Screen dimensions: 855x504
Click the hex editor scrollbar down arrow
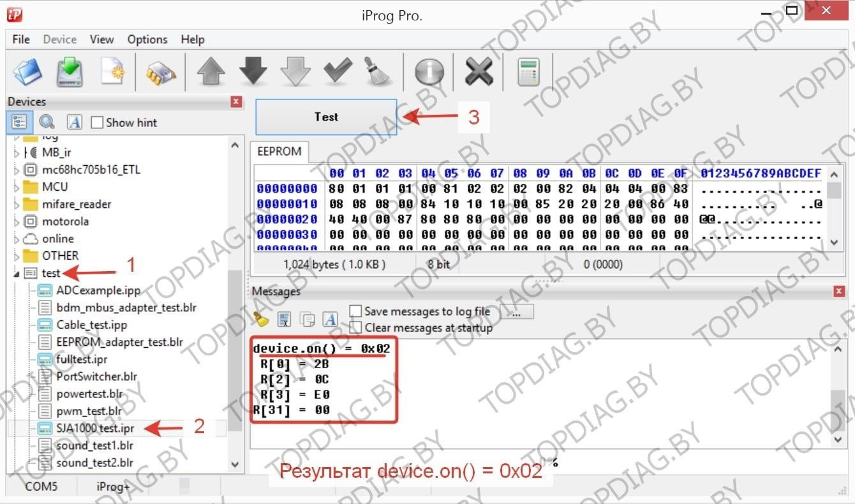pyautogui.click(x=834, y=242)
